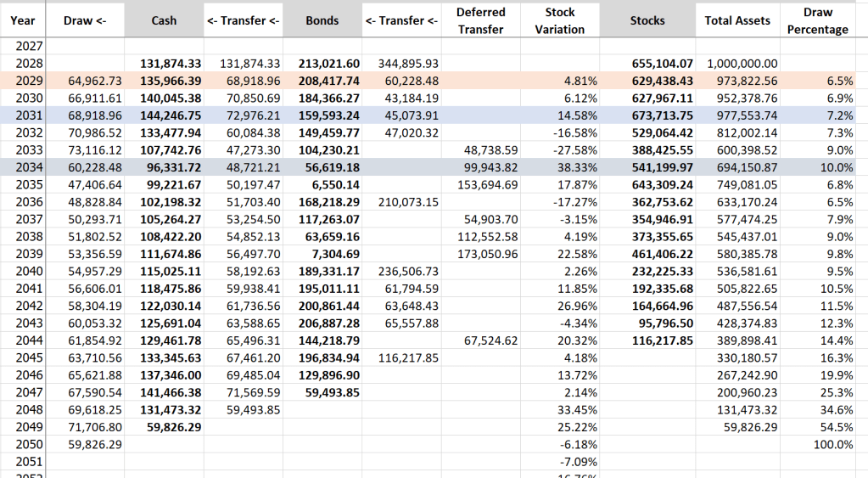Image resolution: width=868 pixels, height=478 pixels.
Task: Select the 38.33% stock variation cell
Action: click(579, 168)
